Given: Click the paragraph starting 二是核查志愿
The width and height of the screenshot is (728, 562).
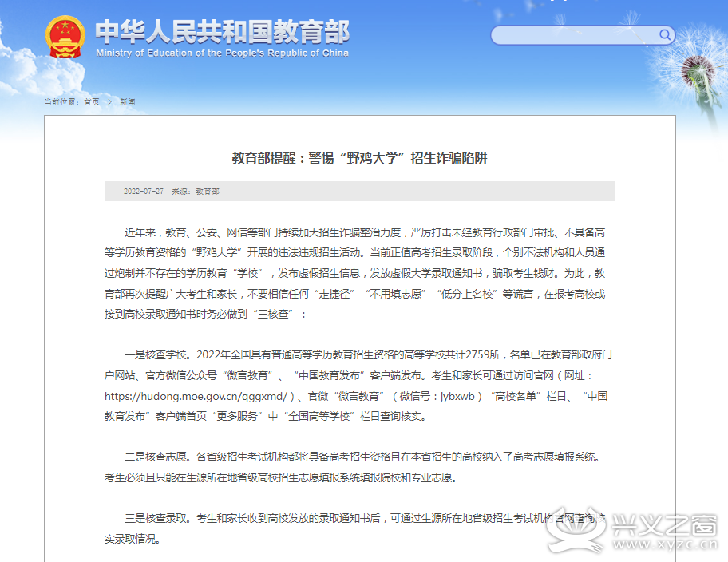Looking at the screenshot, I should tap(354, 467).
